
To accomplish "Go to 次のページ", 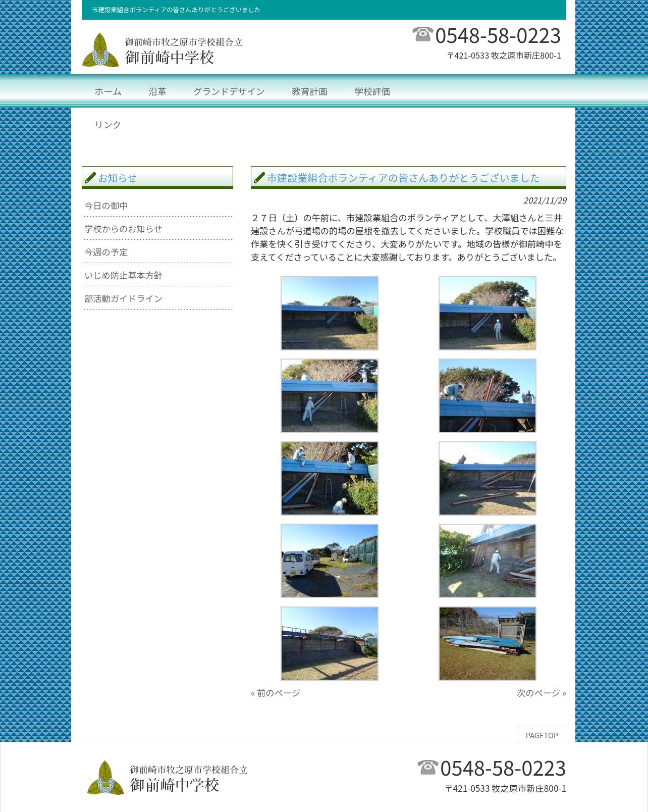I will tap(542, 693).
